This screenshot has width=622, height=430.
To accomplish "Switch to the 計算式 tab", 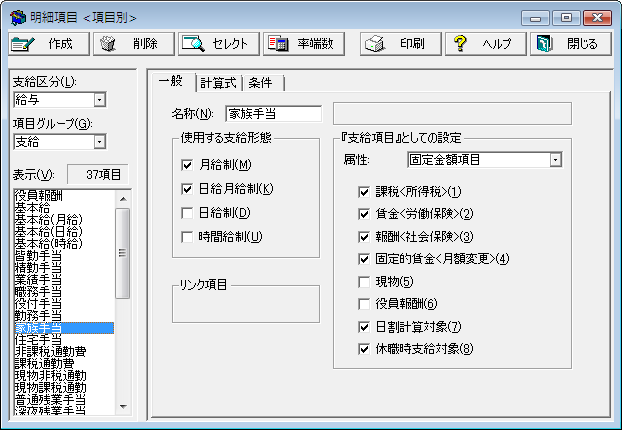I will (x=217, y=83).
